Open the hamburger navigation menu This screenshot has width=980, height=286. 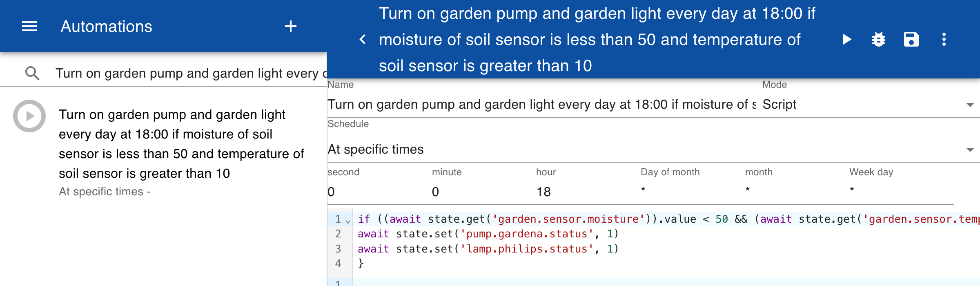29,27
